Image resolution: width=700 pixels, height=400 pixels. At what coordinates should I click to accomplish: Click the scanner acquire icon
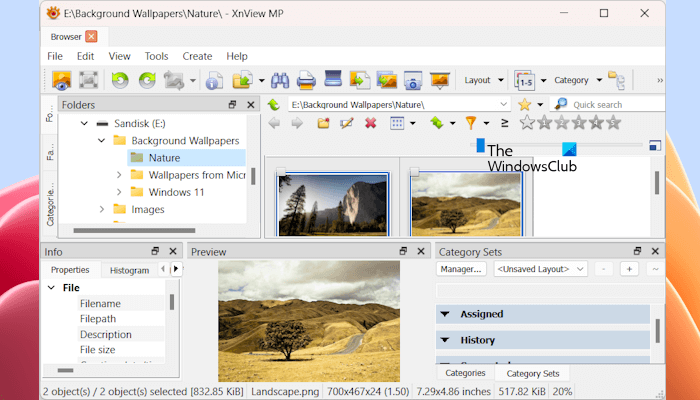333,79
